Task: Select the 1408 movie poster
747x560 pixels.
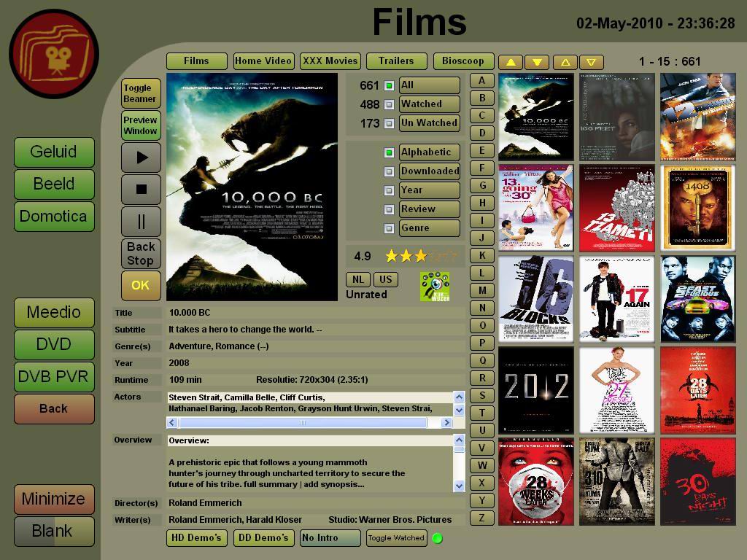Action: click(698, 208)
